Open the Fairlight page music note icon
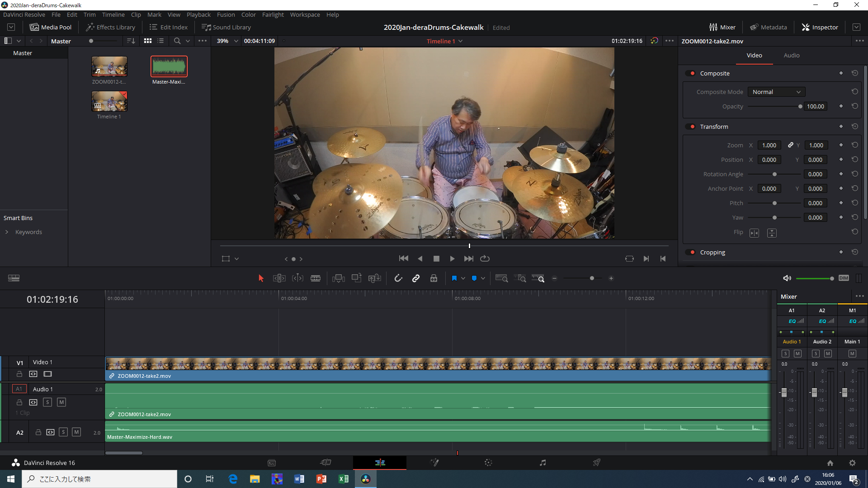 click(542, 463)
